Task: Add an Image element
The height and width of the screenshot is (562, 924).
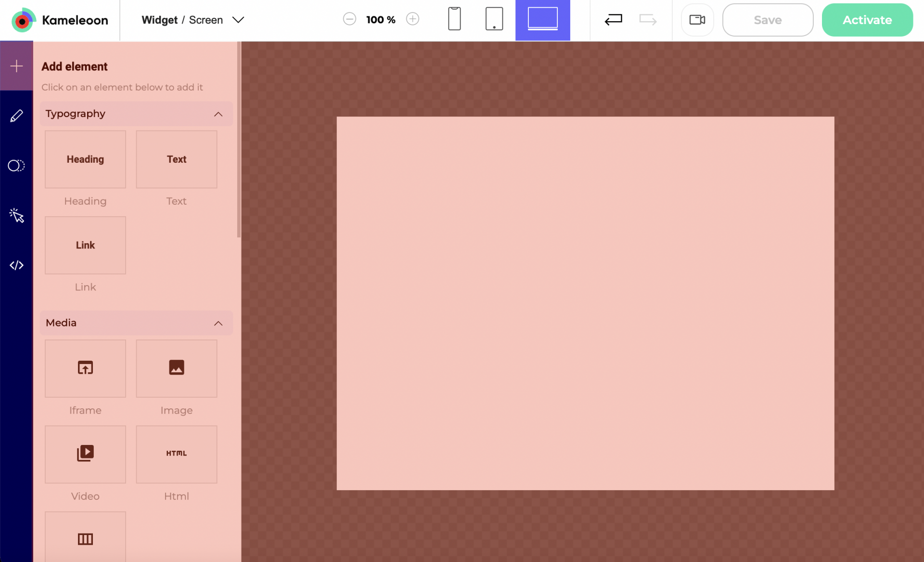Action: [176, 368]
